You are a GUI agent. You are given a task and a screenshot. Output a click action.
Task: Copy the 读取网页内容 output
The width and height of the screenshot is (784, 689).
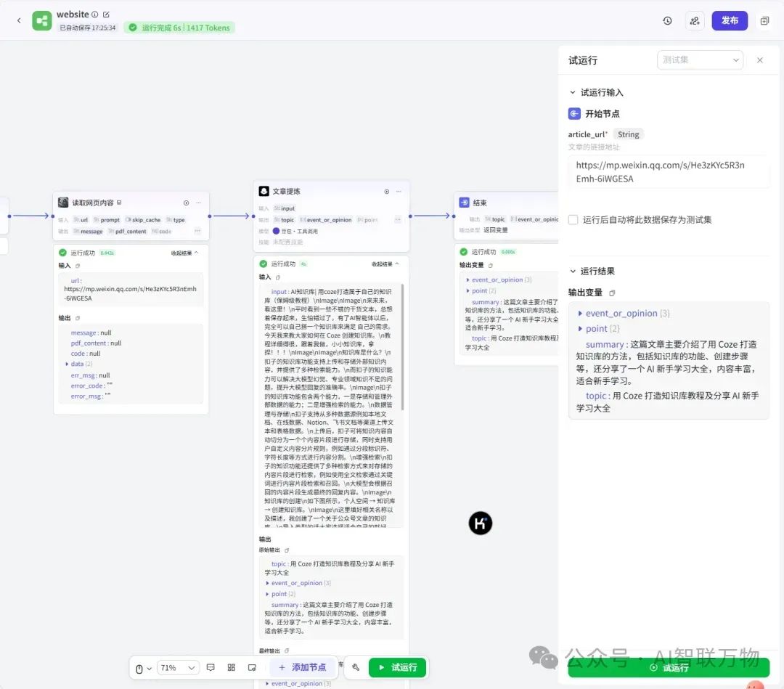click(78, 318)
